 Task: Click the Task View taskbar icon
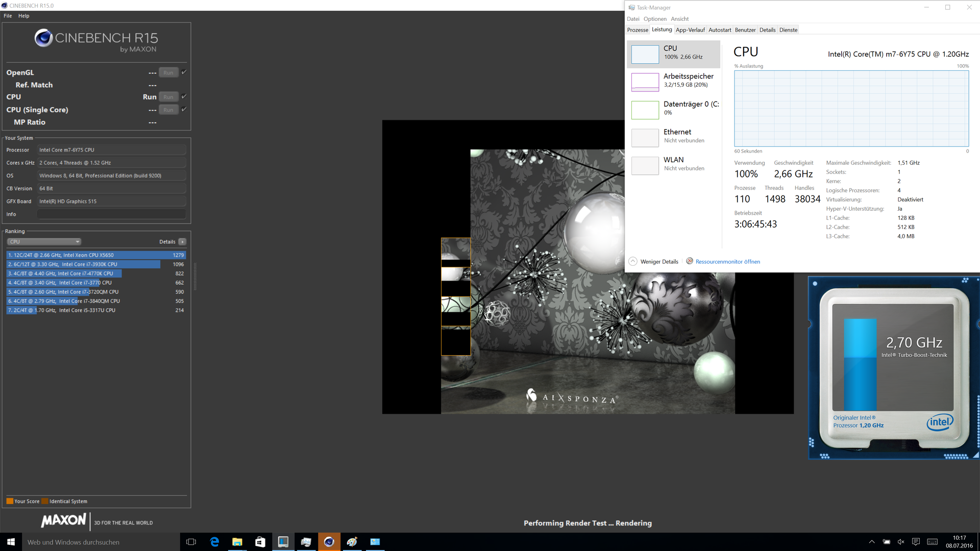[191, 542]
